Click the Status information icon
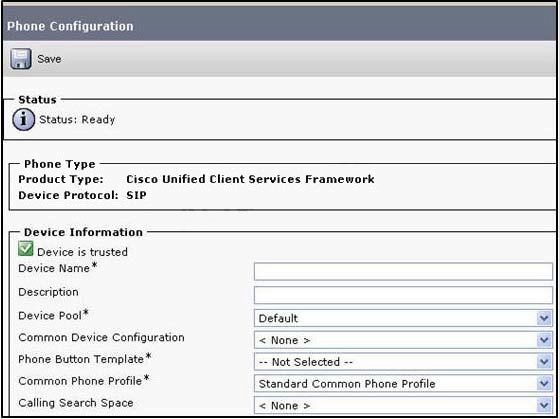 click(x=24, y=120)
